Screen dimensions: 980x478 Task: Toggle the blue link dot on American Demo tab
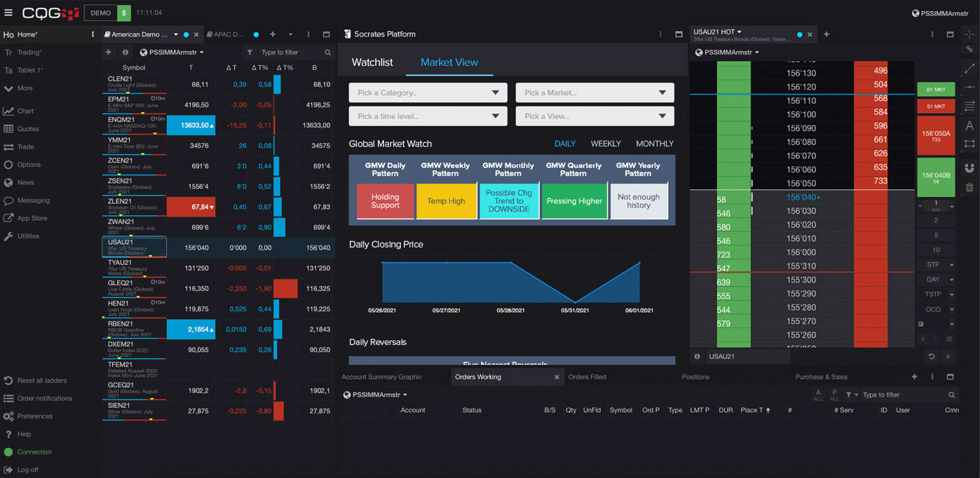[186, 34]
